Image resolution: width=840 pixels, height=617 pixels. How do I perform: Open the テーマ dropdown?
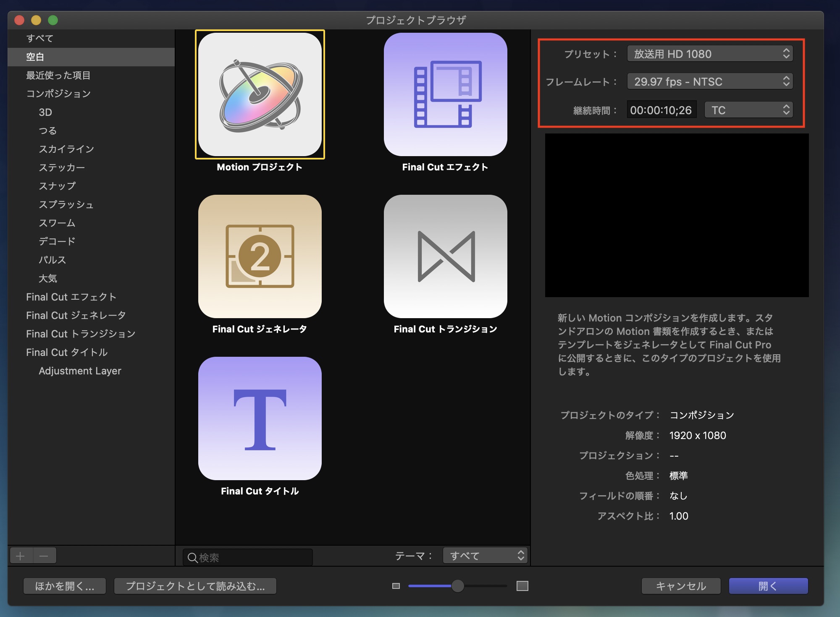pyautogui.click(x=485, y=556)
